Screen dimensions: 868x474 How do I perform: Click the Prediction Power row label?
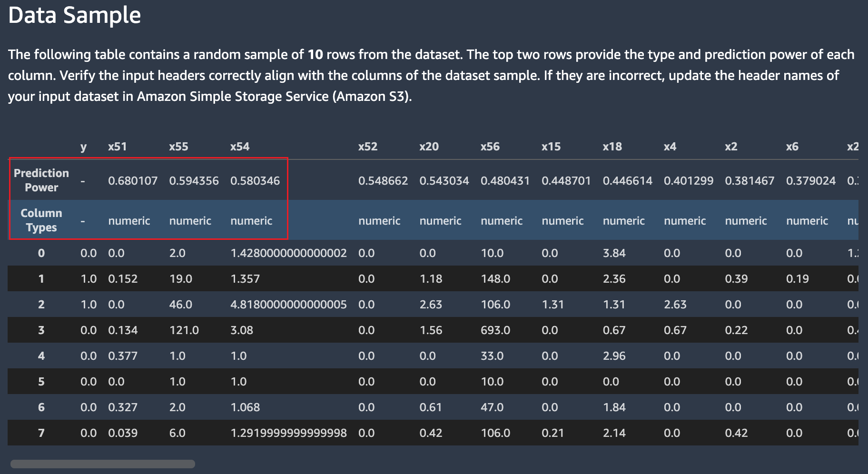(41, 180)
